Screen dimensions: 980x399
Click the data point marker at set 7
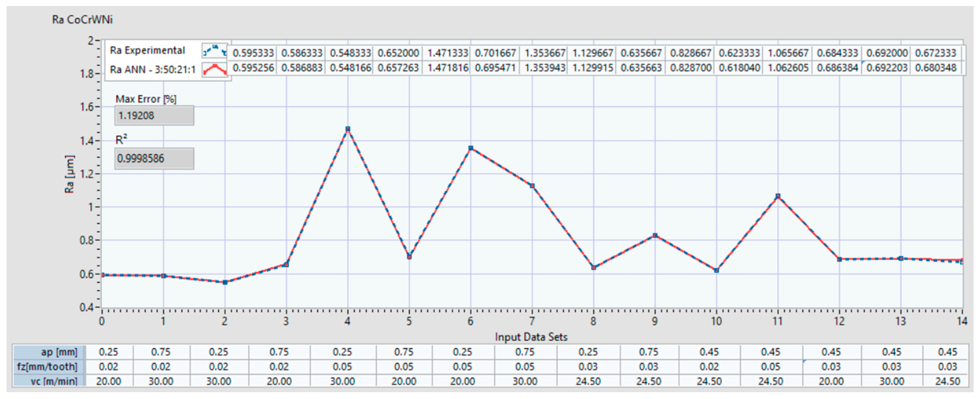tap(532, 186)
